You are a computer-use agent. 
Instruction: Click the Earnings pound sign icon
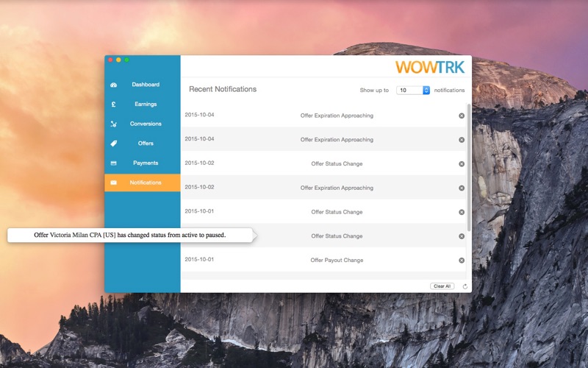(113, 105)
